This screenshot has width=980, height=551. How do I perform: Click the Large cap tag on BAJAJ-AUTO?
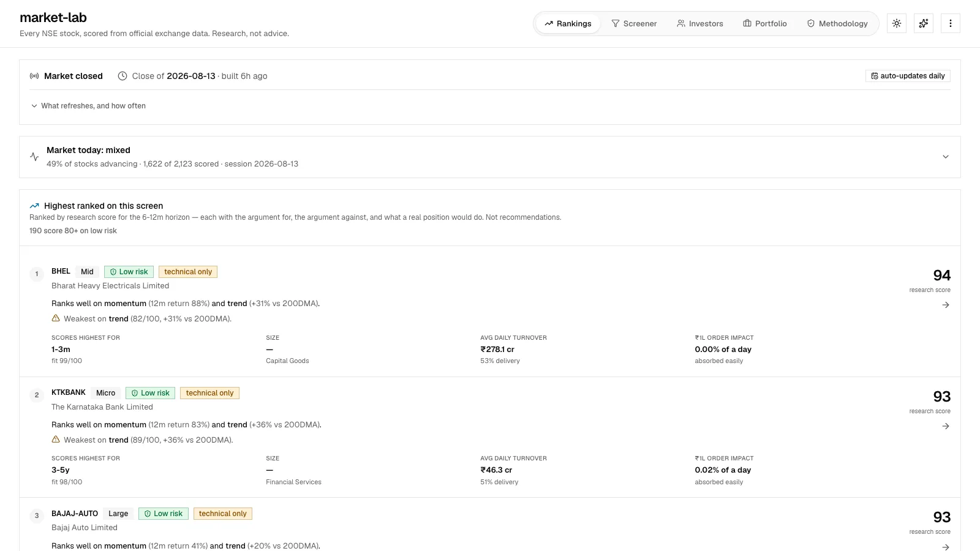coord(118,514)
